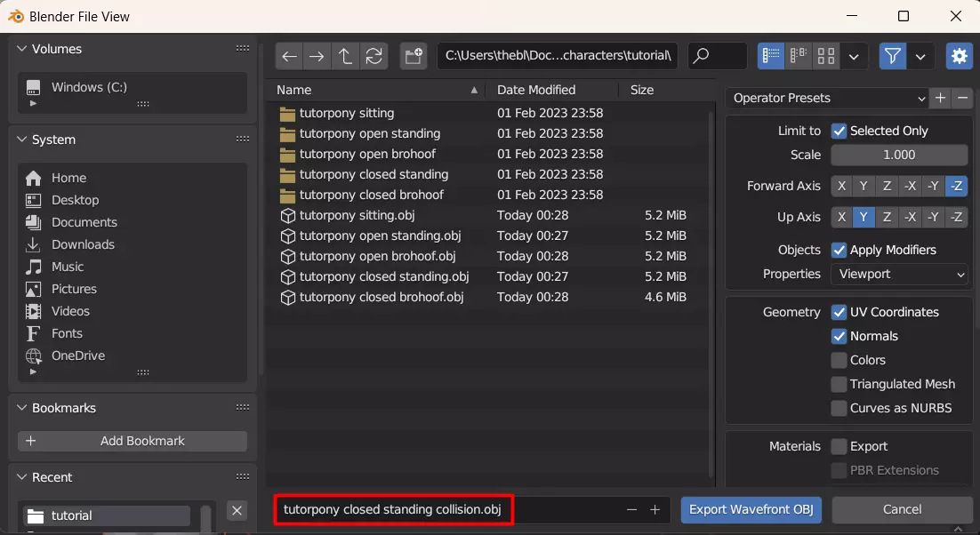The image size is (980, 535).
Task: Switch to thumbnail display mode
Action: point(826,56)
